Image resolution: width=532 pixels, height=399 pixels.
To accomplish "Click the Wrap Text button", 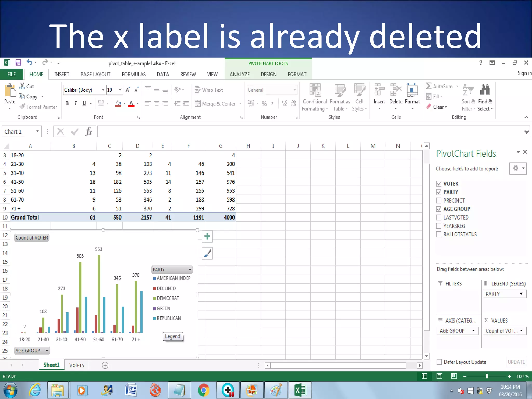I will (x=209, y=90).
